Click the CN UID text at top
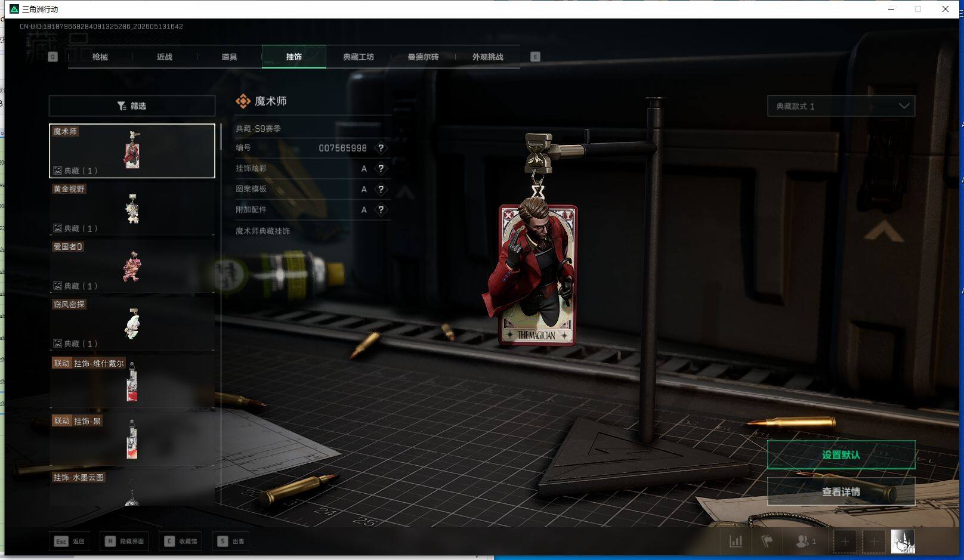This screenshot has width=964, height=560. (101, 27)
